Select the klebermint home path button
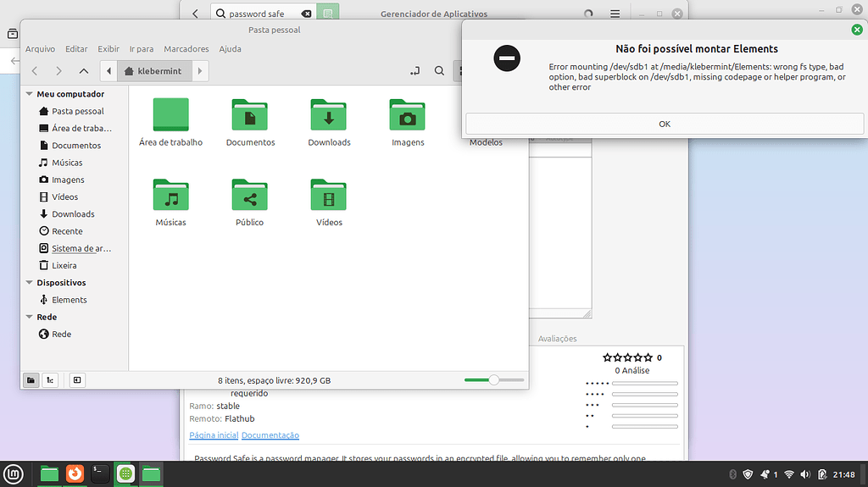Image resolution: width=868 pixels, height=487 pixels. pyautogui.click(x=154, y=71)
